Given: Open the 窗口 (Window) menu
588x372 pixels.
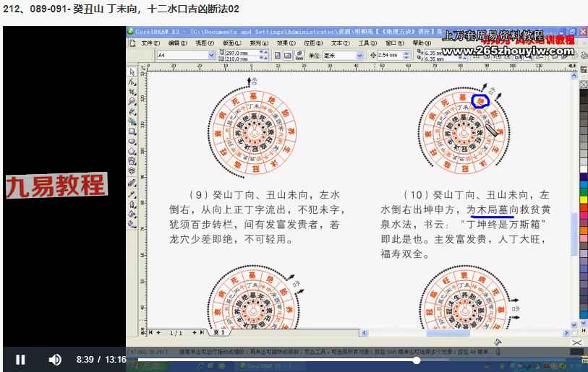Looking at the screenshot, I should [x=394, y=43].
